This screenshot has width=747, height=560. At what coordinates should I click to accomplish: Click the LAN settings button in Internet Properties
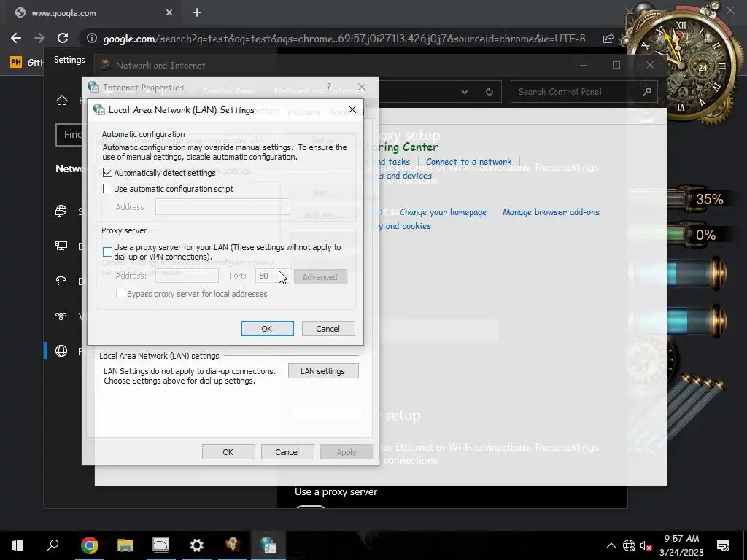tap(323, 371)
